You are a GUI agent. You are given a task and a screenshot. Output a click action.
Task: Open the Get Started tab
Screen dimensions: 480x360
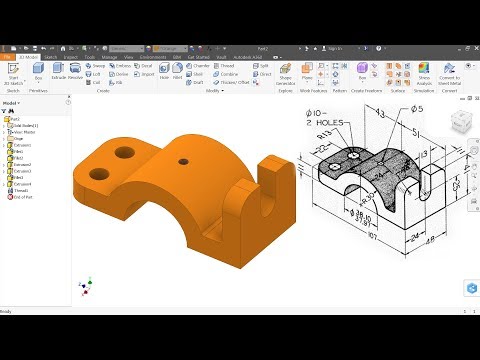pyautogui.click(x=199, y=57)
